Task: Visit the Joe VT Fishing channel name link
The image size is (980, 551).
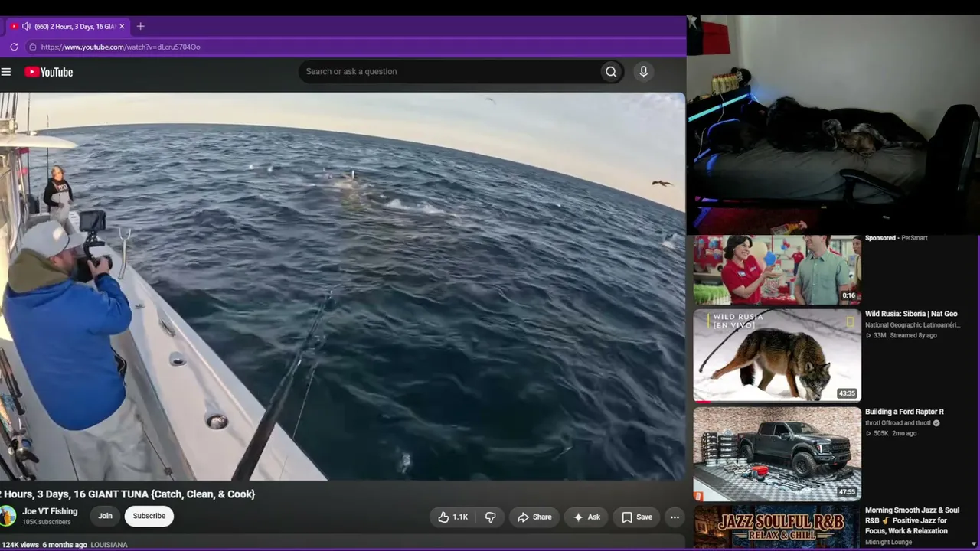Action: tap(50, 511)
